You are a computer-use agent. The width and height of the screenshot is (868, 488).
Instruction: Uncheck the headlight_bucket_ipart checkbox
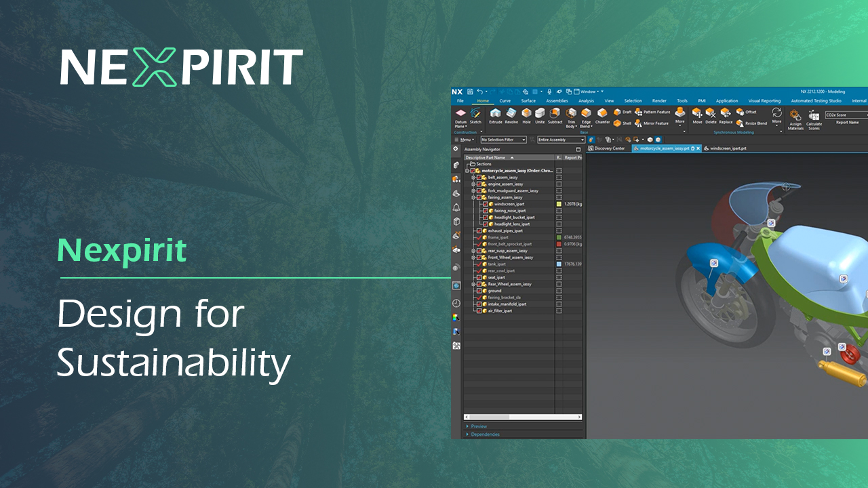[486, 218]
